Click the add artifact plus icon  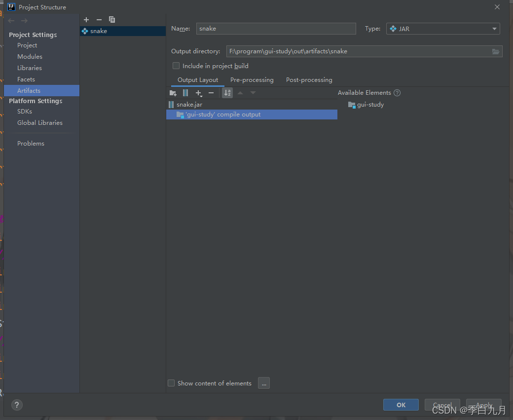86,20
